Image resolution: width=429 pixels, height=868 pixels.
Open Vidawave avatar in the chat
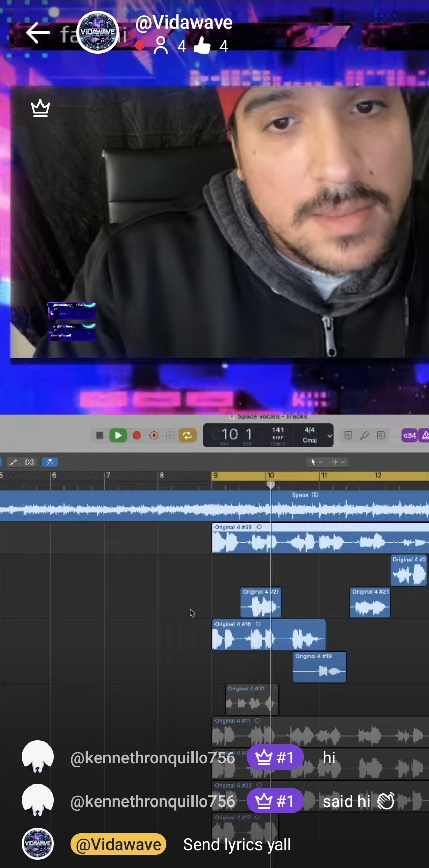point(37,844)
